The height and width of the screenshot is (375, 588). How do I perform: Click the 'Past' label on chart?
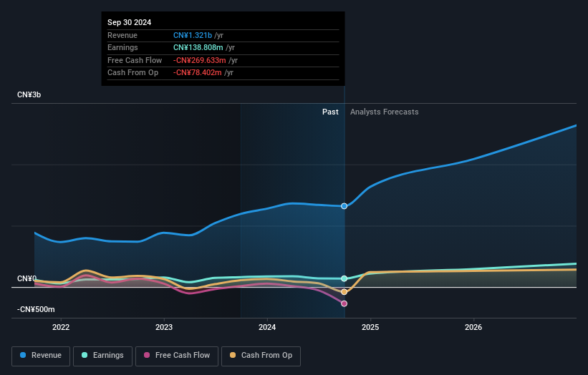pyautogui.click(x=330, y=112)
